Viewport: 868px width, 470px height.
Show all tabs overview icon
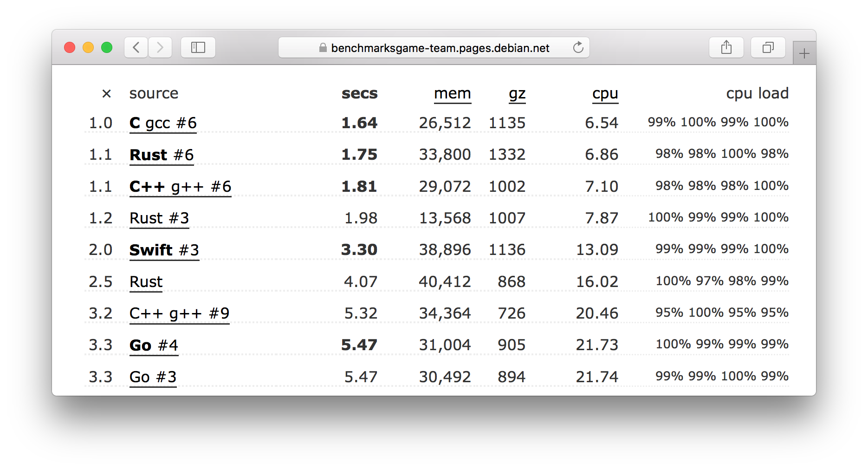(768, 47)
